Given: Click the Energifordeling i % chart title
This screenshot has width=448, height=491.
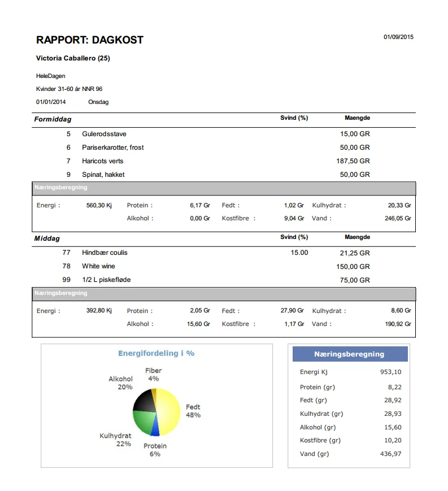Looking at the screenshot, I should pos(156,353).
